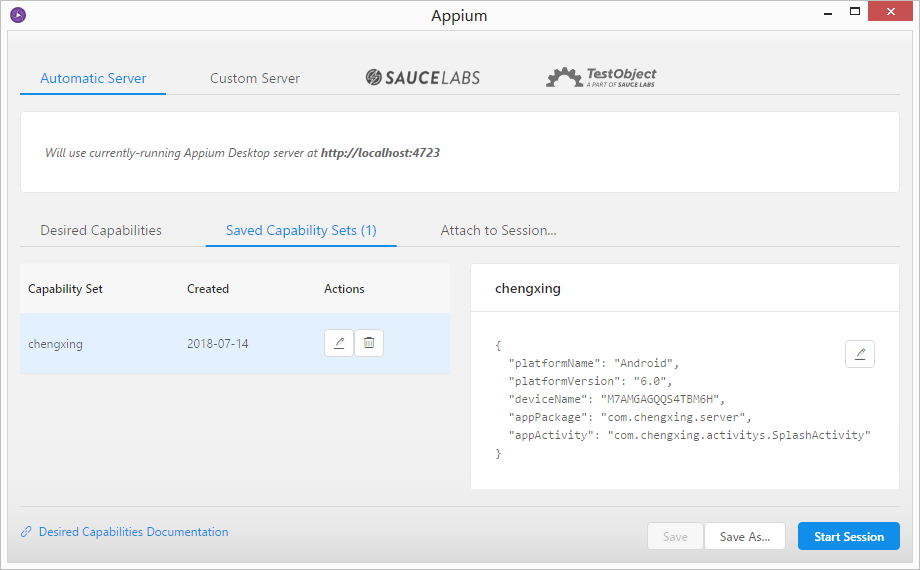Select the chengxing name in the table row
This screenshot has height=570, width=920.
pos(55,344)
